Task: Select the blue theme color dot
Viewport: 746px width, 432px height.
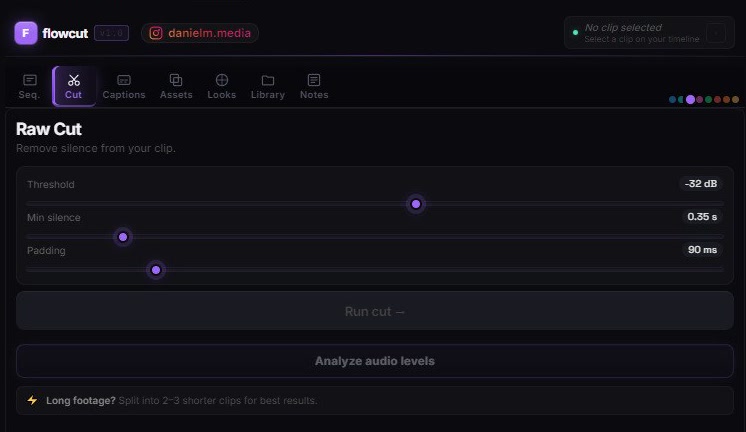Action: click(672, 99)
